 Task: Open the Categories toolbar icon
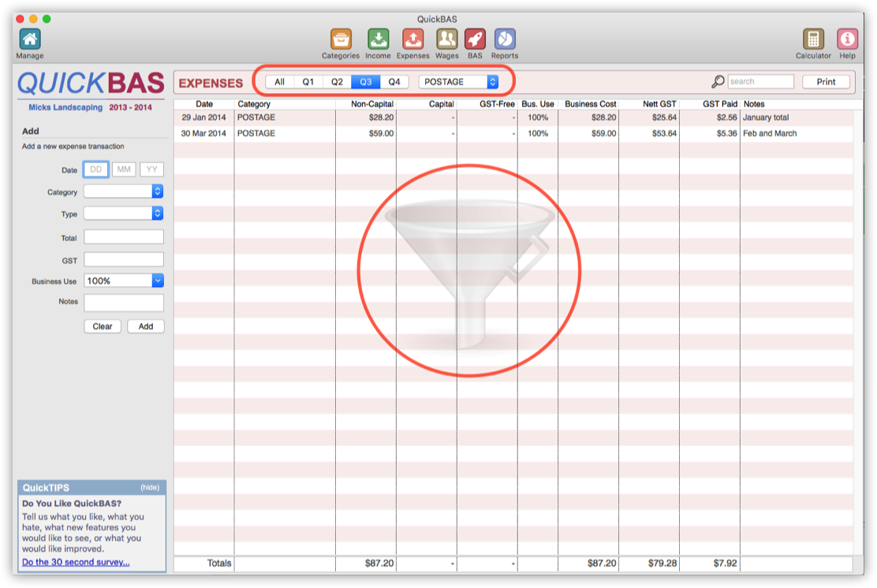(340, 37)
